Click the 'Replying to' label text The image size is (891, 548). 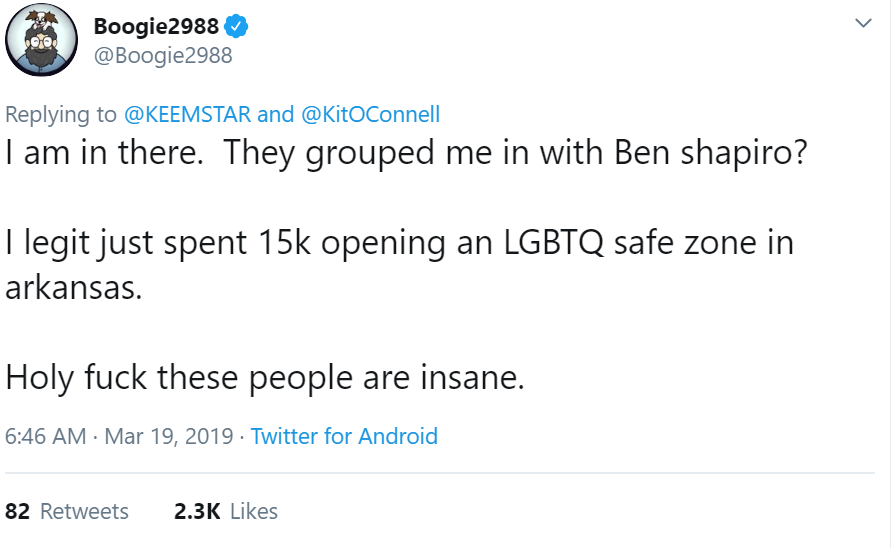(61, 114)
